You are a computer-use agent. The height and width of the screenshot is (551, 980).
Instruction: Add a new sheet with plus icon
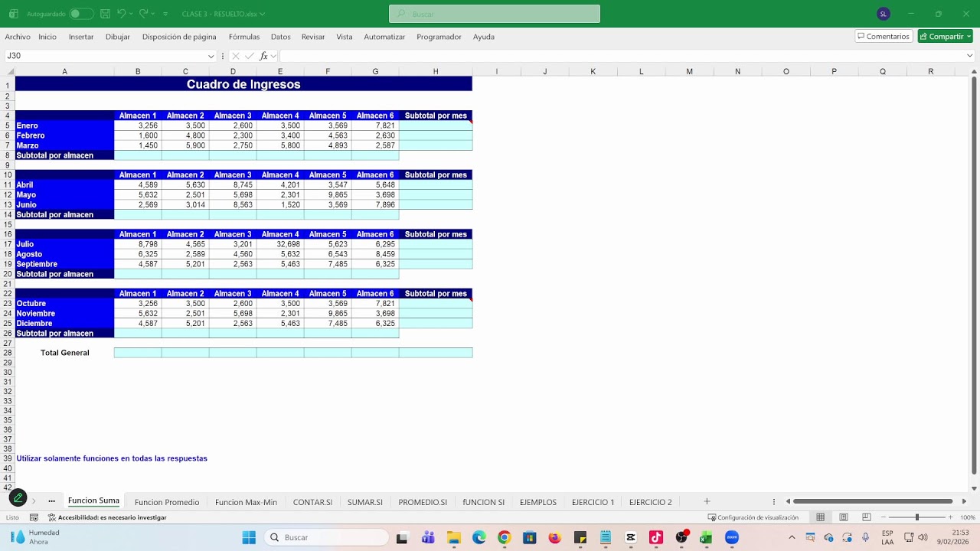tap(707, 501)
